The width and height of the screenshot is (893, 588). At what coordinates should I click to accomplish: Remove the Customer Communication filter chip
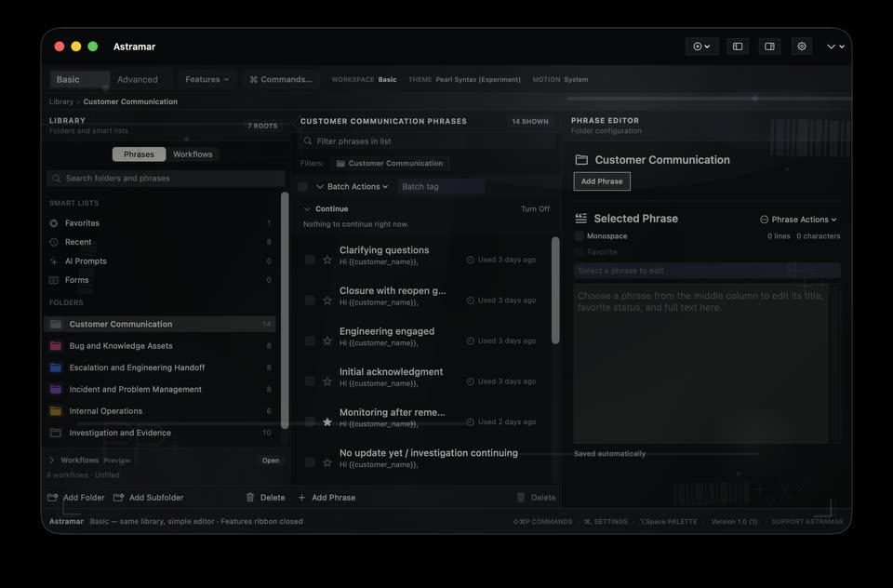(x=390, y=164)
